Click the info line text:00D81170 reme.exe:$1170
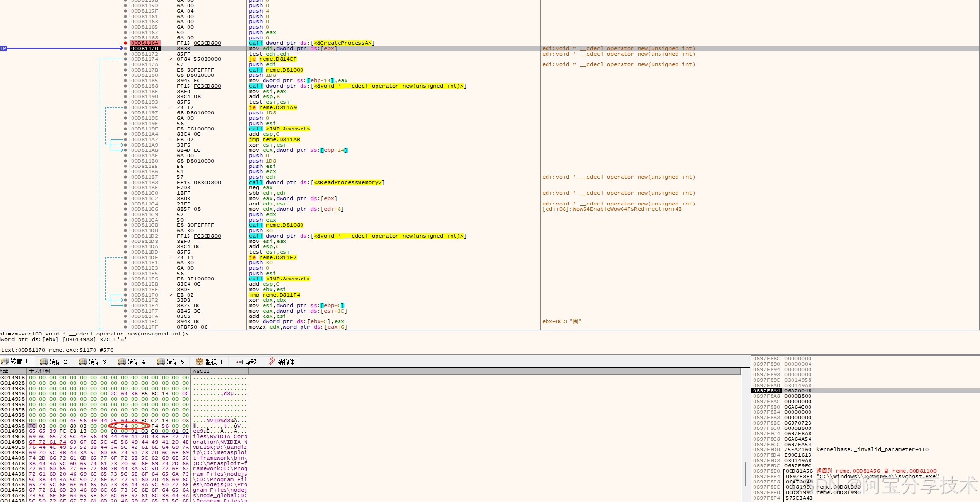 tap(57, 350)
